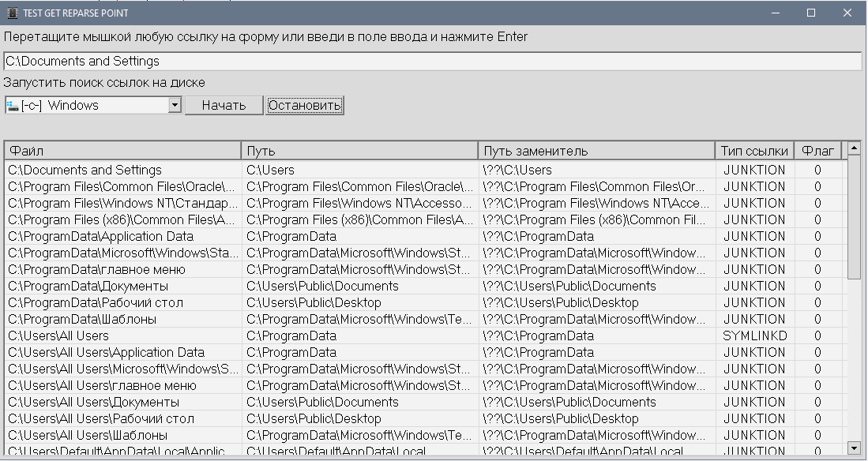This screenshot has width=868, height=461.
Task: Click the Флаг column header
Action: 817,151
